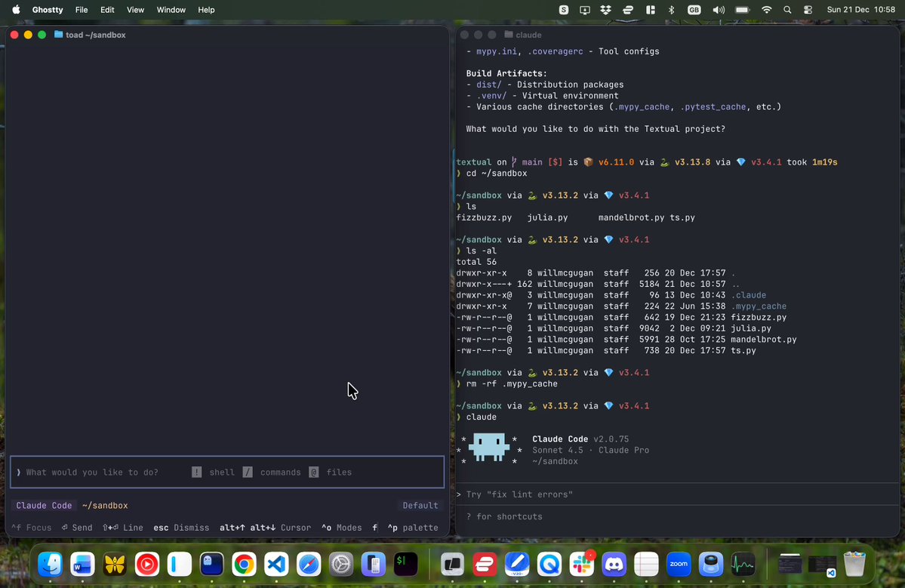This screenshot has width=905, height=588.
Task: Open the Bluetooth menu bar icon
Action: [x=671, y=10]
